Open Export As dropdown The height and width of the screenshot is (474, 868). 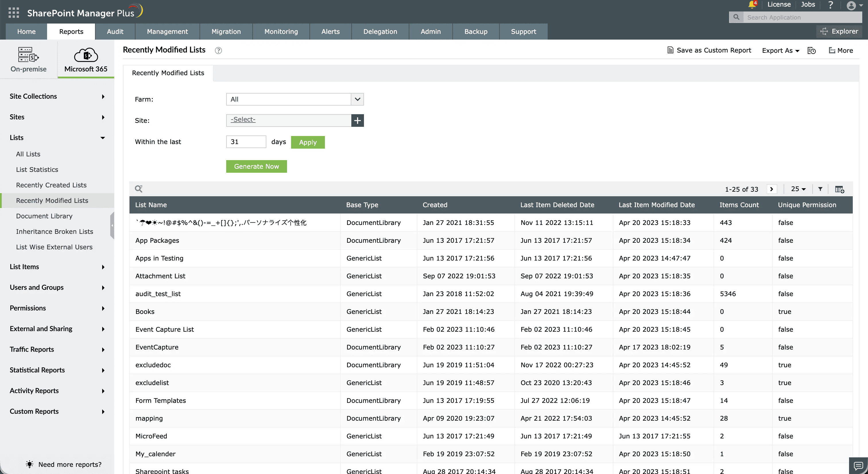(780, 50)
